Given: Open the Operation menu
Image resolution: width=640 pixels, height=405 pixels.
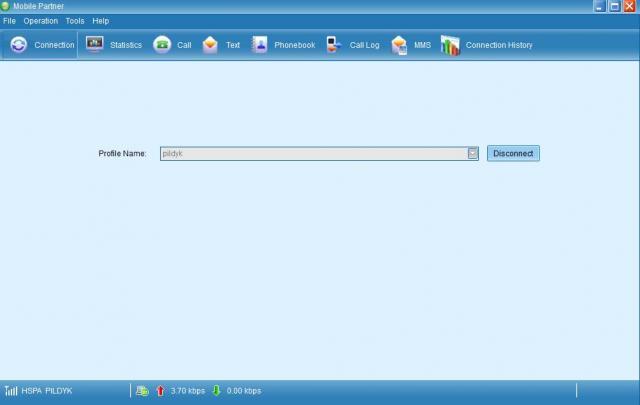Looking at the screenshot, I should click(41, 21).
